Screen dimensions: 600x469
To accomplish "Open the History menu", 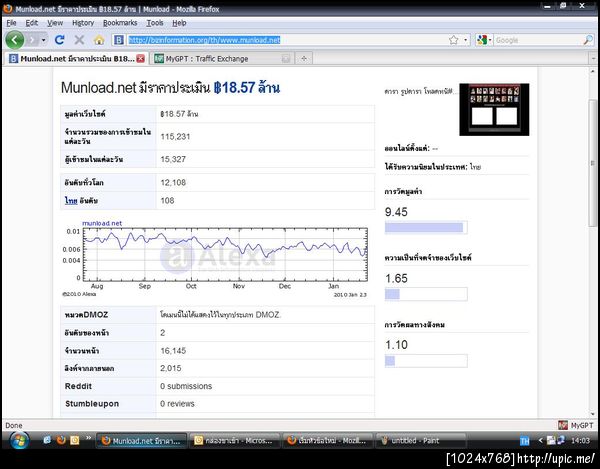I will pyautogui.click(x=83, y=23).
